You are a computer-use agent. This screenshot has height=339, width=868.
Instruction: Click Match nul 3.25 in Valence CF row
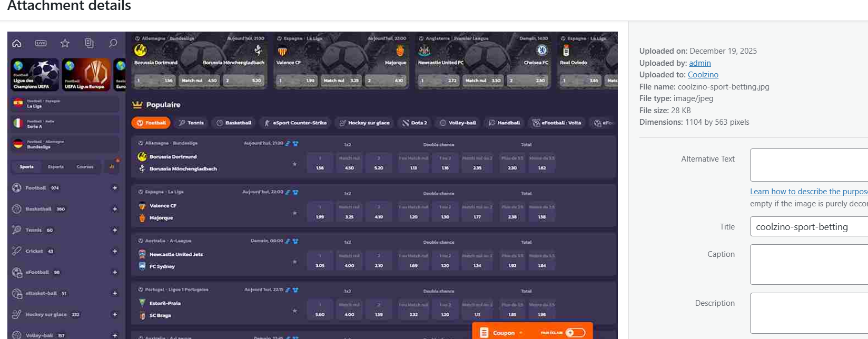[x=349, y=212]
